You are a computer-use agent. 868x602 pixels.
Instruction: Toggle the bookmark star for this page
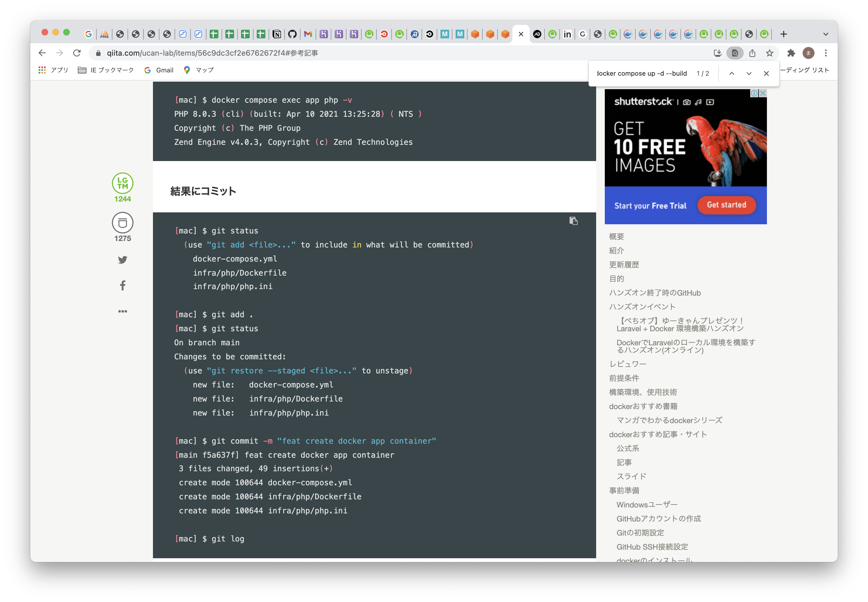click(x=770, y=53)
